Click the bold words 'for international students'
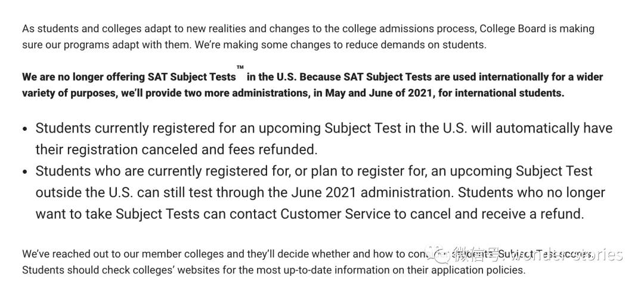Viewport: 644px width, 283px height. pyautogui.click(x=501, y=93)
